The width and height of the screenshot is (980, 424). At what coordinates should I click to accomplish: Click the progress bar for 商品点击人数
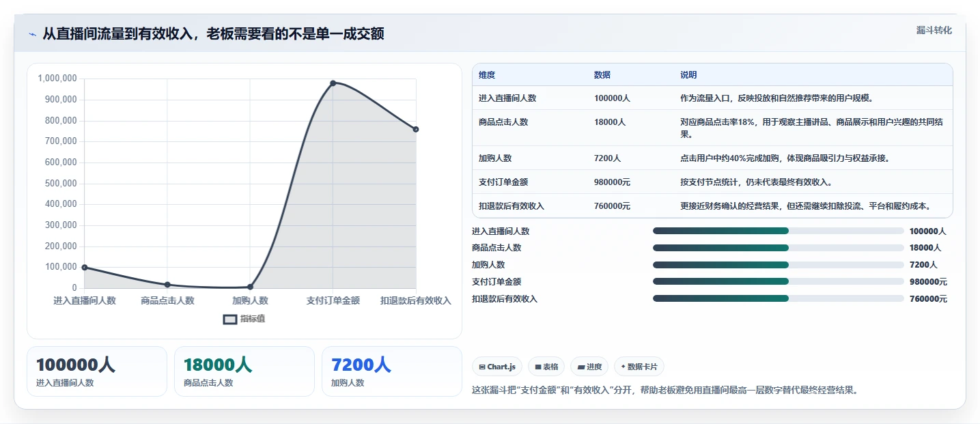779,248
